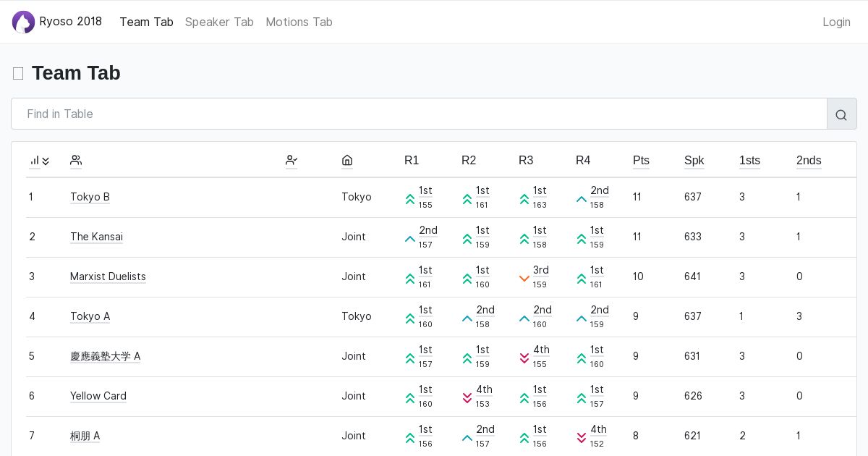Click Yellow Card's R2 red double-down arrow

tap(467, 398)
